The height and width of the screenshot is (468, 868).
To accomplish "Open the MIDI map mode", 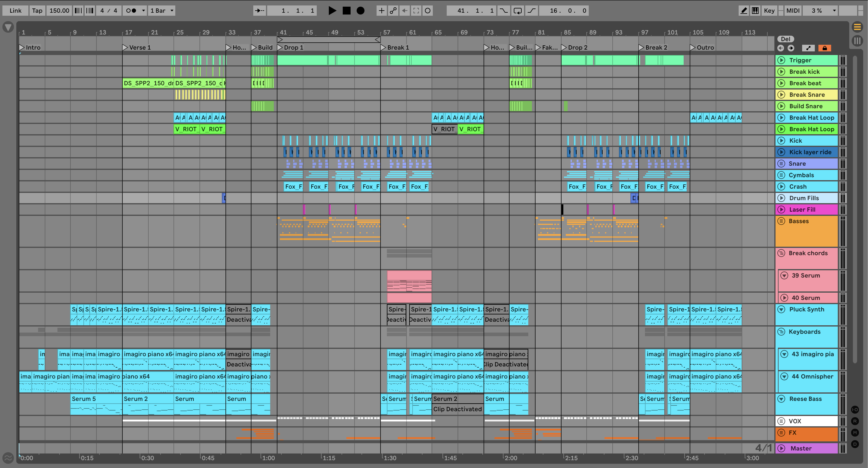I will coord(792,11).
